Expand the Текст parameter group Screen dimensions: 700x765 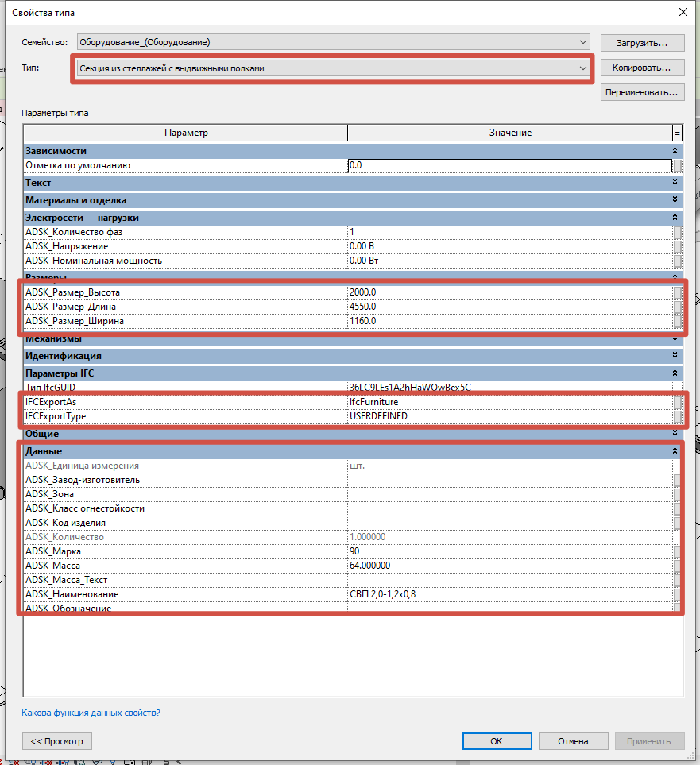[675, 183]
